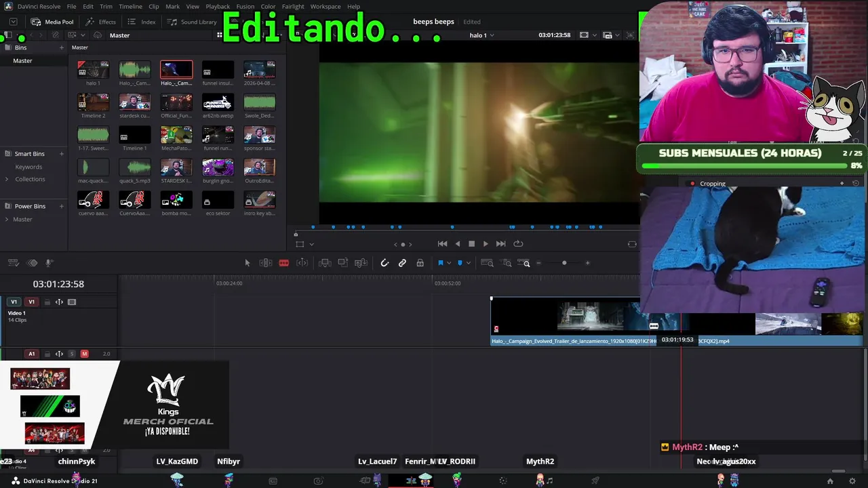Activate the Trim Edit Mode tool
This screenshot has width=868, height=488.
tap(266, 263)
